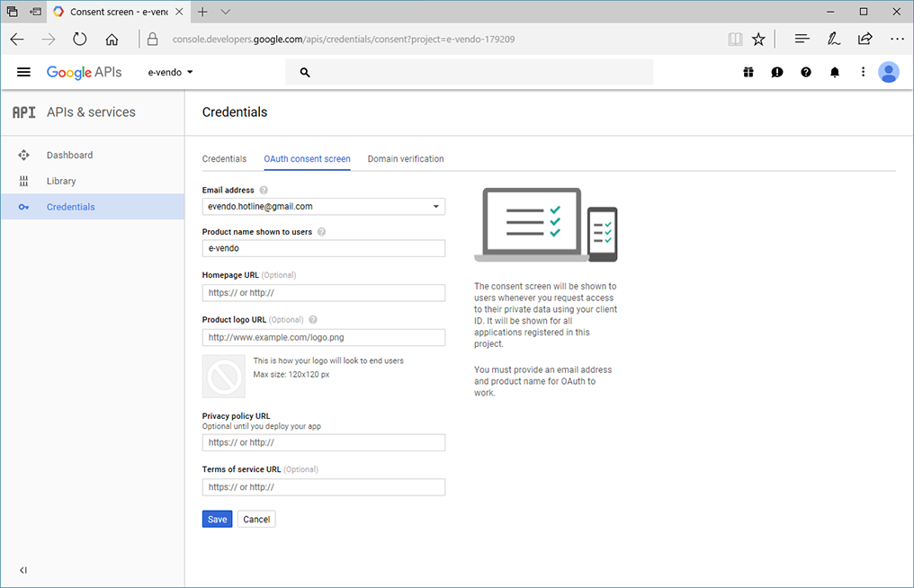The height and width of the screenshot is (588, 914).
Task: Open the tab preview chevron
Action: coord(226,12)
